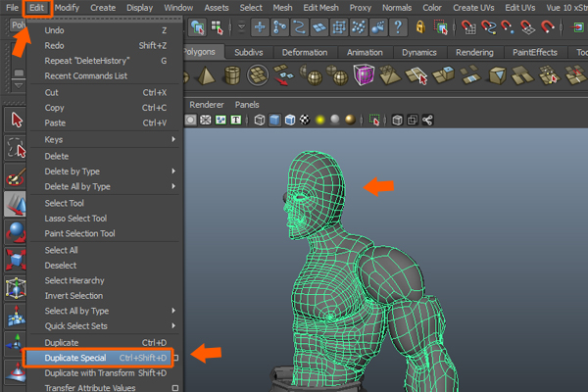This screenshot has width=588, height=392.
Task: Open the Duplicate Special option box
Action: pos(175,358)
